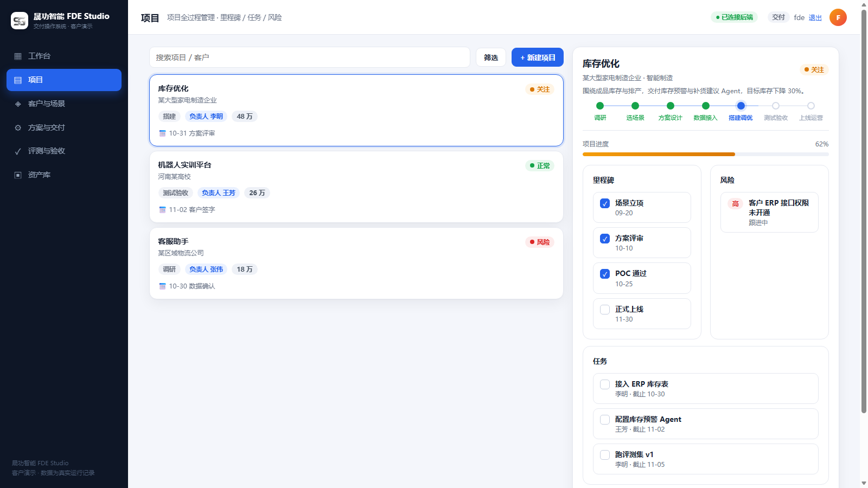Click the 新建项目 button
This screenshot has width=868, height=488.
coord(538,57)
